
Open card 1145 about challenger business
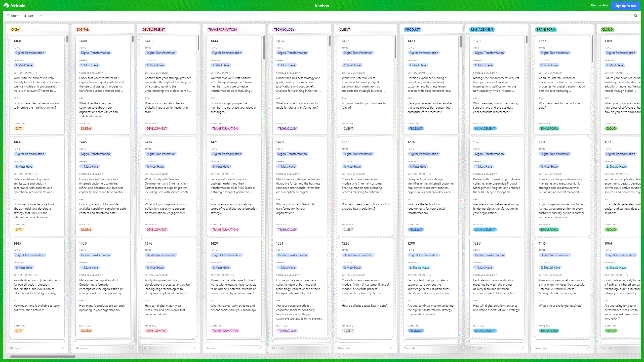(x=562, y=288)
